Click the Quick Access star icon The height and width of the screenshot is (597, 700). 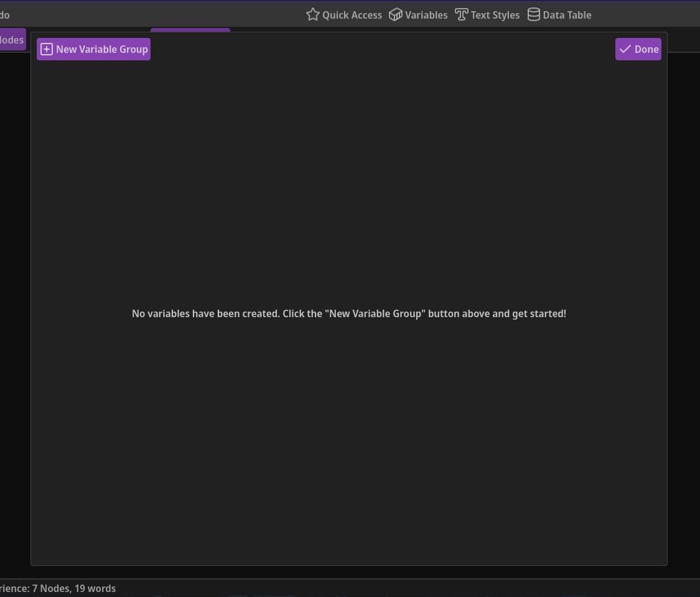[x=312, y=15]
